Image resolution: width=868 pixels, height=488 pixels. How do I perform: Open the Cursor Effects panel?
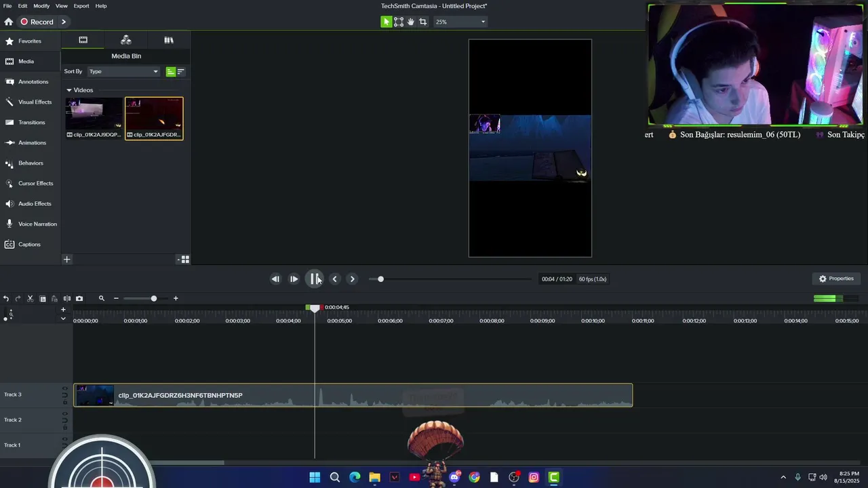(x=31, y=184)
